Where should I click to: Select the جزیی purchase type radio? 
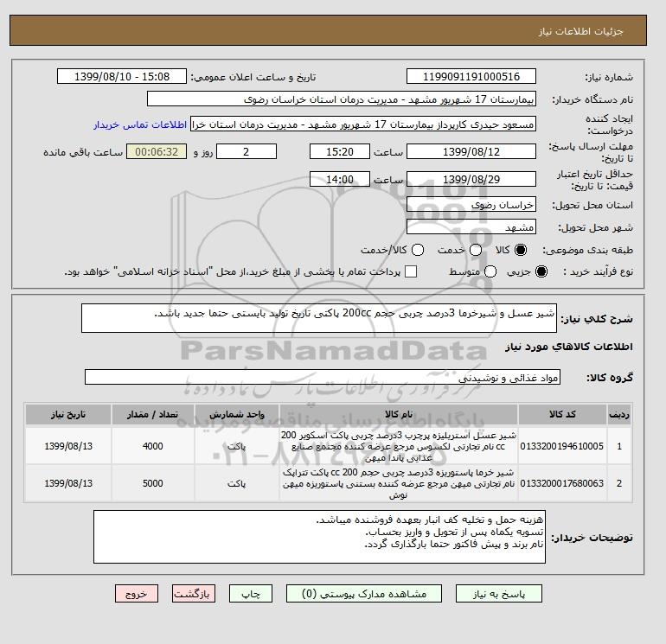point(541,271)
